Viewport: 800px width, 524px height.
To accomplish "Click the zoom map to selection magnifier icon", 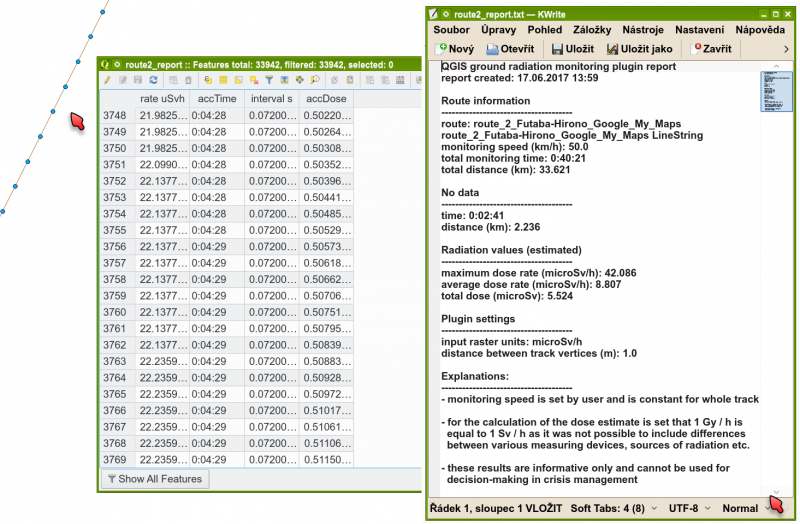I will (314, 79).
